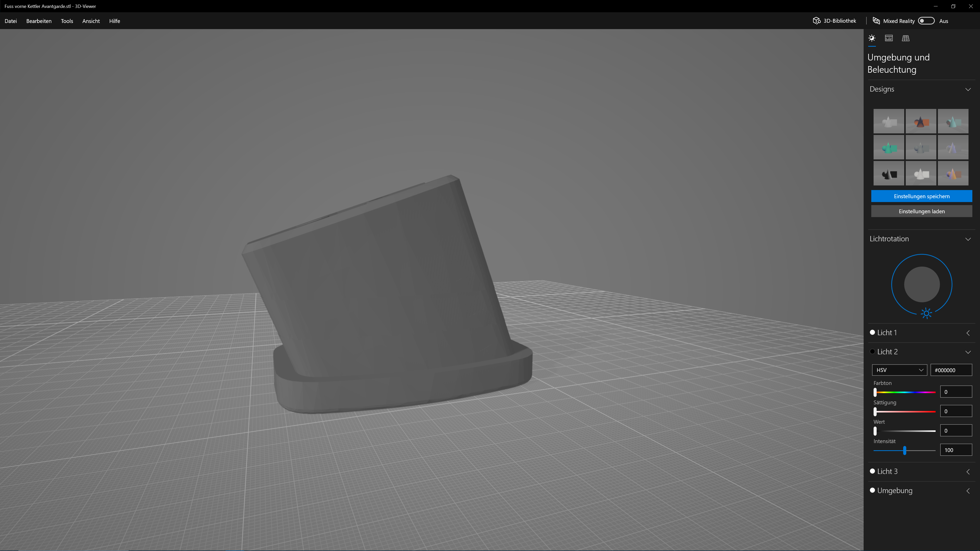This screenshot has width=980, height=551.
Task: Select the white shapes design thumbnail in bottom row
Action: coord(921,173)
